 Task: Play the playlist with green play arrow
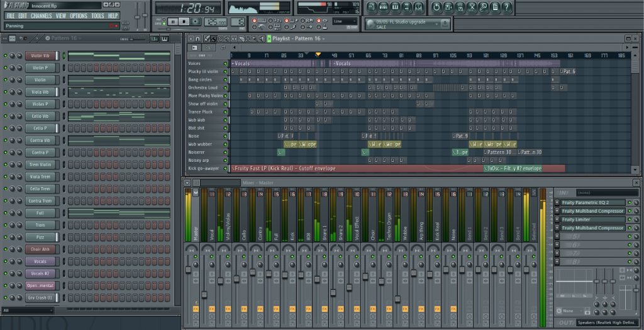pyautogui.click(x=269, y=38)
